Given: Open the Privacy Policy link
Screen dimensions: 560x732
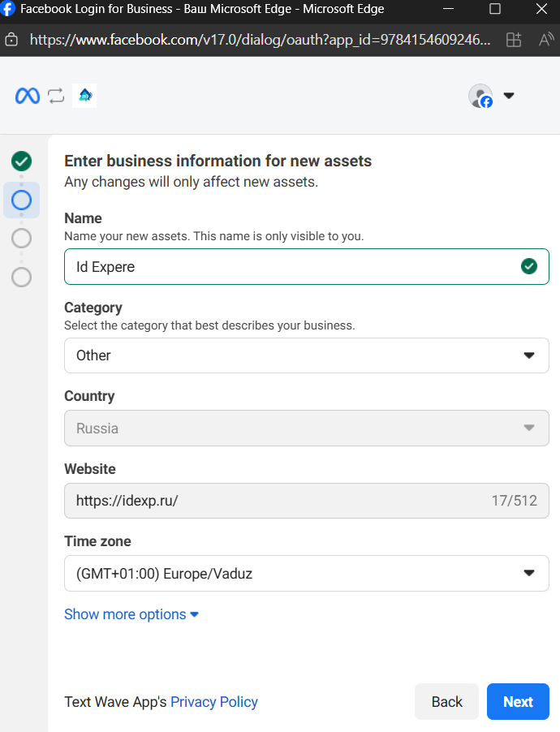Looking at the screenshot, I should (214, 702).
